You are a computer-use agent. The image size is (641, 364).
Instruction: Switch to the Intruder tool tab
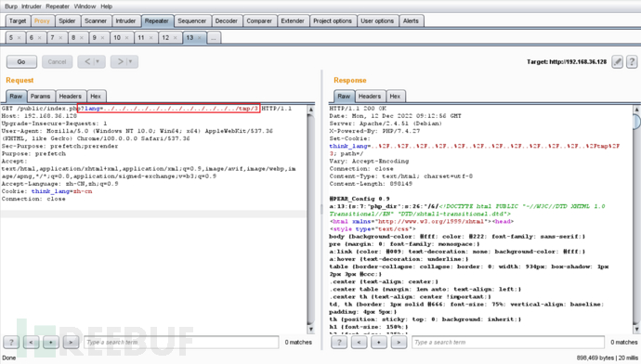tap(125, 20)
